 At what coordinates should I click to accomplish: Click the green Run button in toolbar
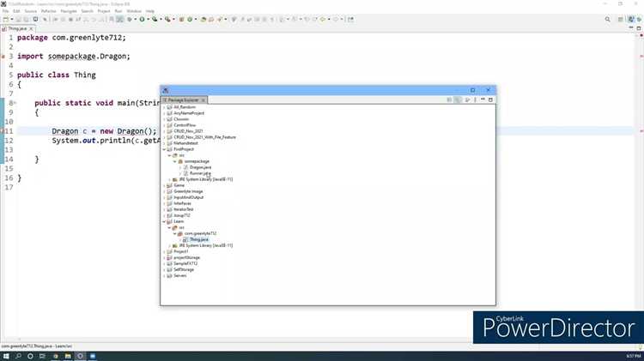[142, 19]
